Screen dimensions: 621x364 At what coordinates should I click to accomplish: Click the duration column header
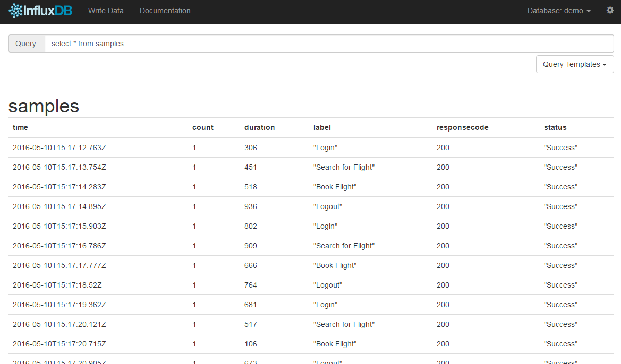click(259, 127)
